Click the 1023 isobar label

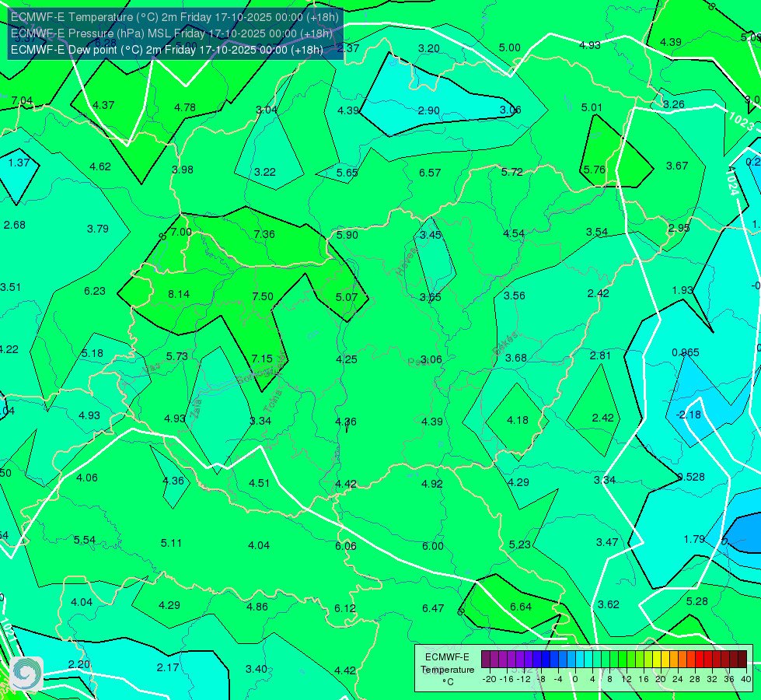741,121
